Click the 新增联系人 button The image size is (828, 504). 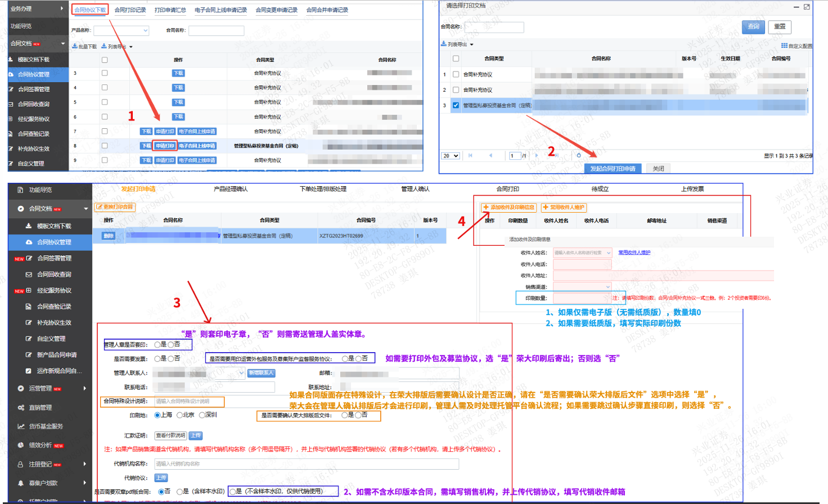coord(261,373)
